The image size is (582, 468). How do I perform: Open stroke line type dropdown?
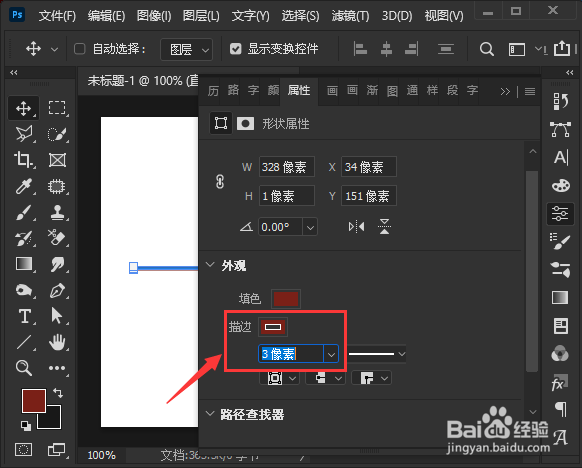click(x=377, y=354)
